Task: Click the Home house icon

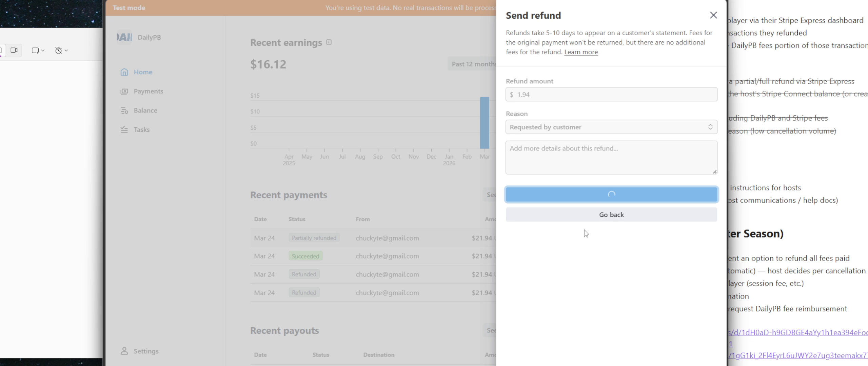Action: click(124, 72)
